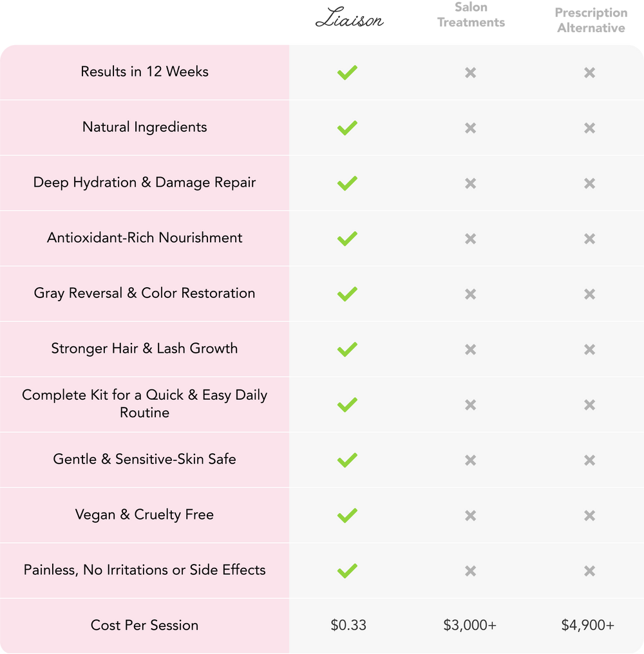Click the Cost Per Session row label
Screen dimensions: 644x654
[144, 625]
